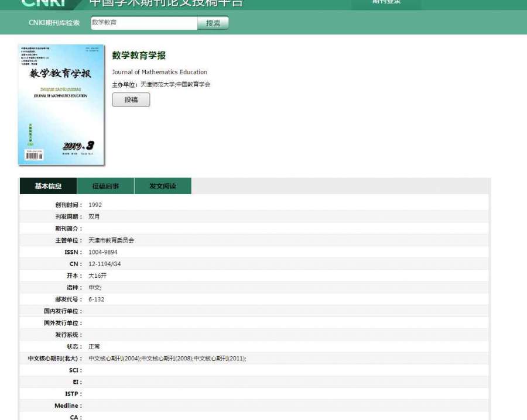
Task: Switch to the 基本信息 tab
Action: [x=48, y=186]
